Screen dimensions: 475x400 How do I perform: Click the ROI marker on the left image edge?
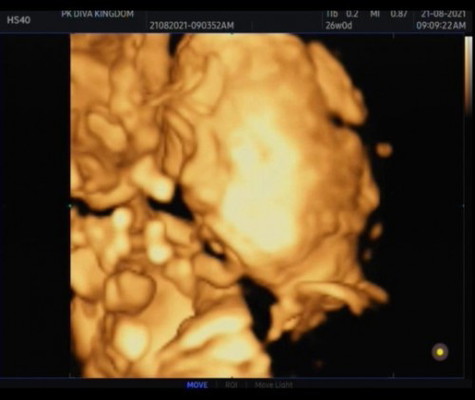pos(70,206)
